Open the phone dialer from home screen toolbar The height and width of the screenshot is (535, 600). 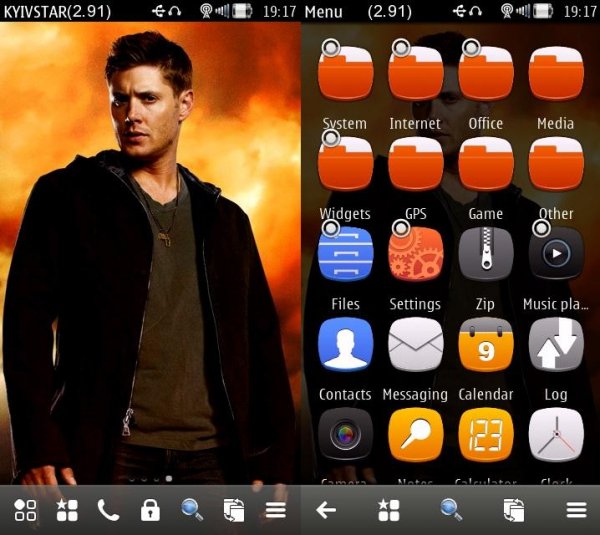click(108, 510)
